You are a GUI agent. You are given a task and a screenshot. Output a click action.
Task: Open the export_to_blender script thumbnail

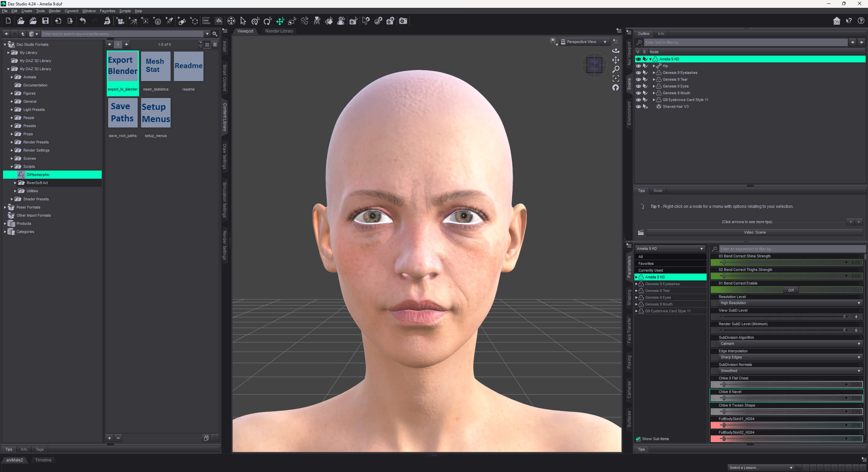[x=123, y=68]
